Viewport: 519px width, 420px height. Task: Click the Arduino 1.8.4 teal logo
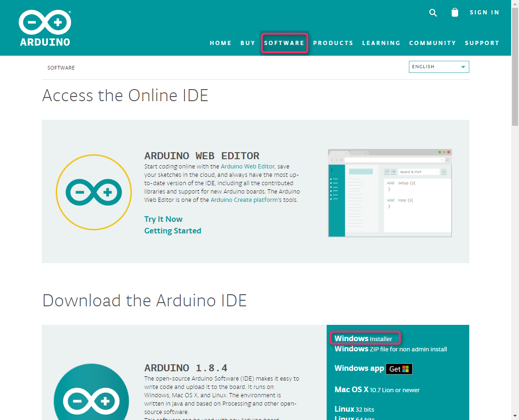click(x=92, y=392)
